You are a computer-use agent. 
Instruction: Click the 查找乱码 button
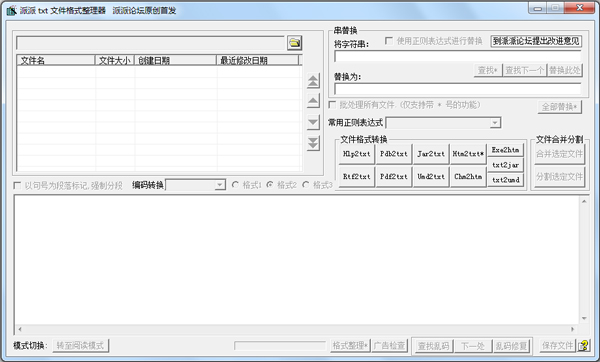[x=433, y=346]
